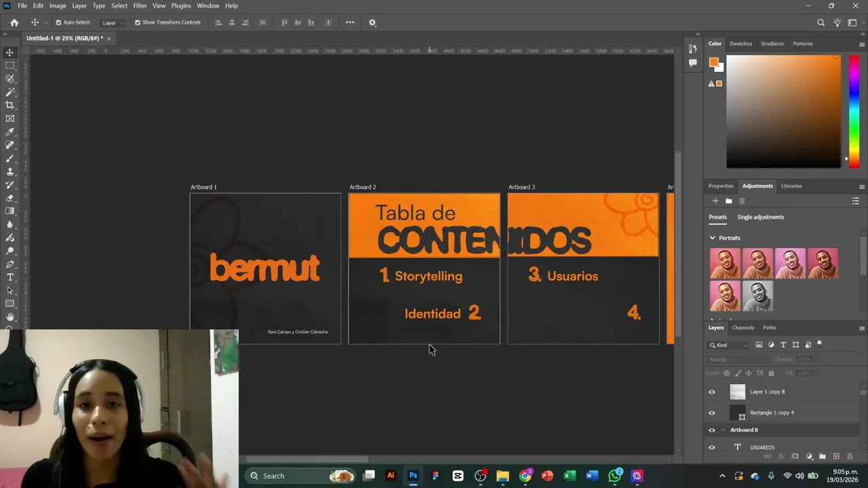The image size is (868, 488).
Task: Select the Gradient tool
Action: click(x=9, y=211)
